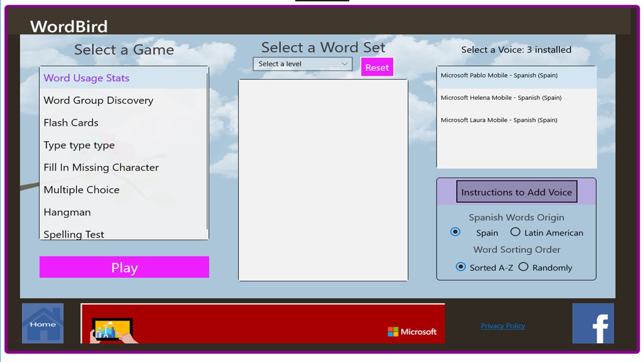Enable Sorted A-Z word ordering
The height and width of the screenshot is (362, 644).
coord(460,266)
